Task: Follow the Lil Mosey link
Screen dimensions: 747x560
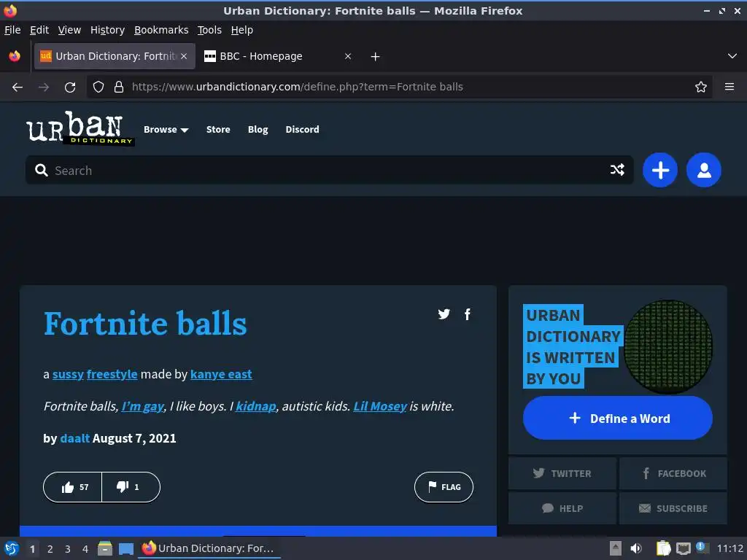Action: (380, 406)
